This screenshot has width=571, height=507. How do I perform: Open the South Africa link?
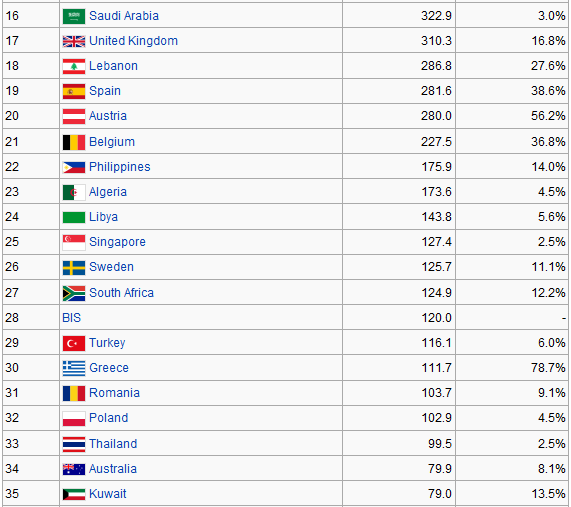(121, 293)
